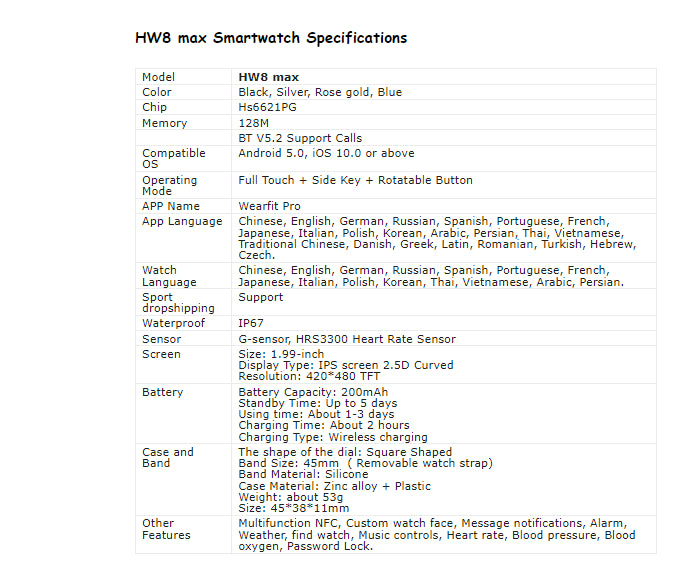
Task: Click the Sport dropshipping row label
Action: tap(177, 303)
